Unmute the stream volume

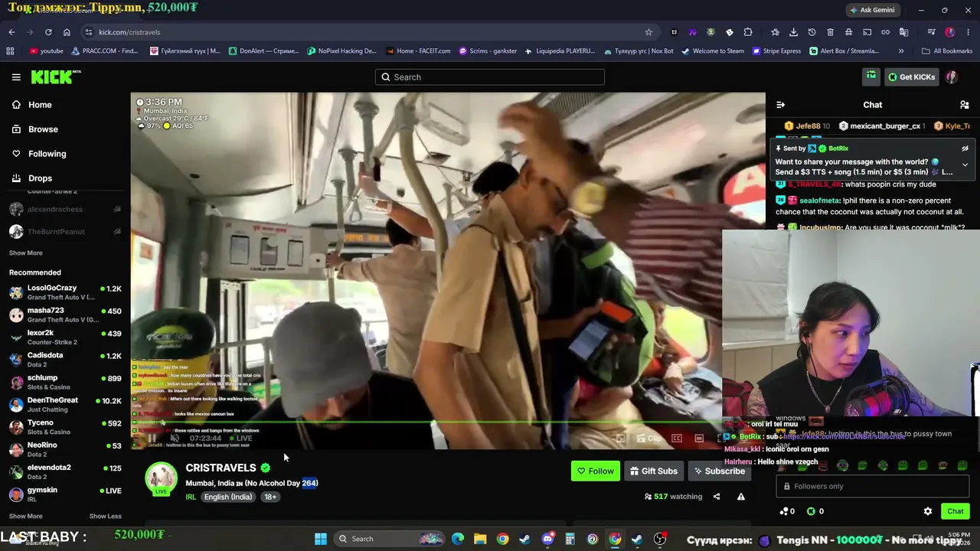coord(175,439)
